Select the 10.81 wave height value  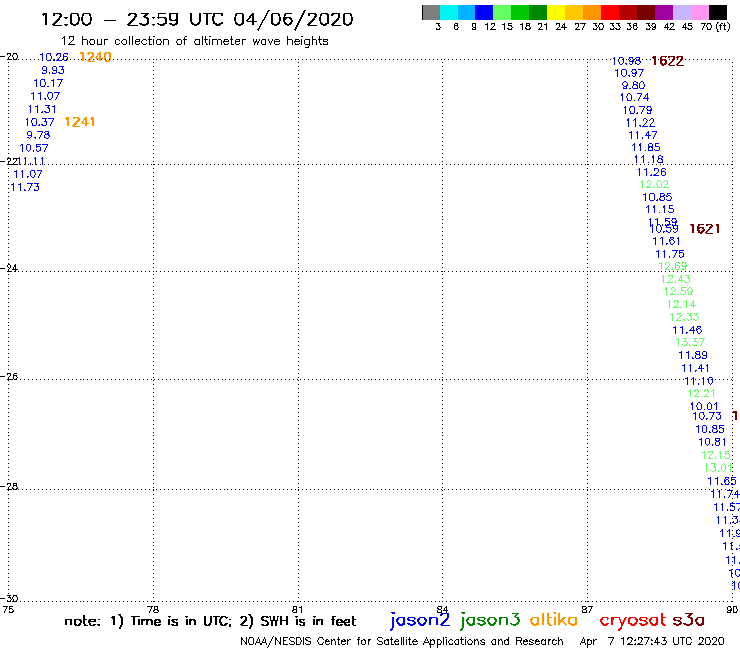[713, 442]
